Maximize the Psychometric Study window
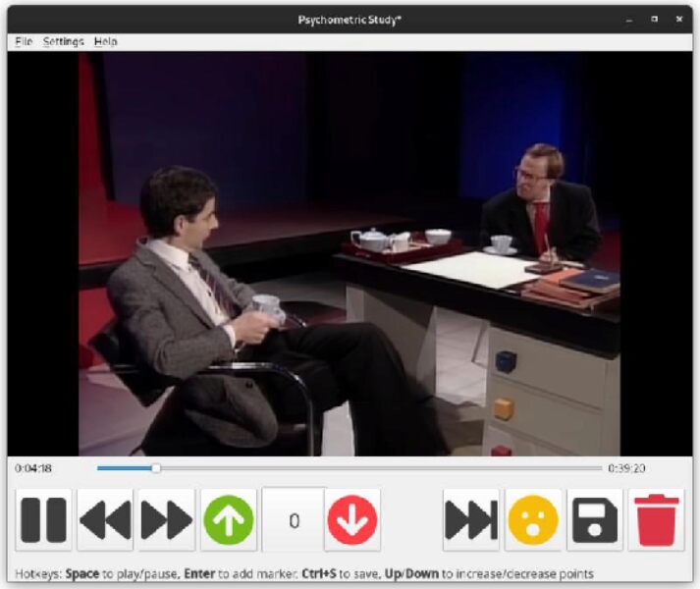Screen dimensions: 700x589 tap(655, 19)
